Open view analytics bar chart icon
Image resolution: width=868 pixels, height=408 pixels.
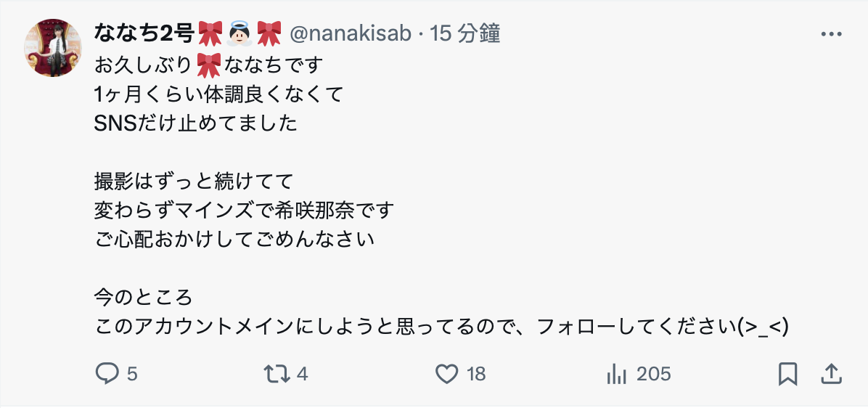click(616, 374)
